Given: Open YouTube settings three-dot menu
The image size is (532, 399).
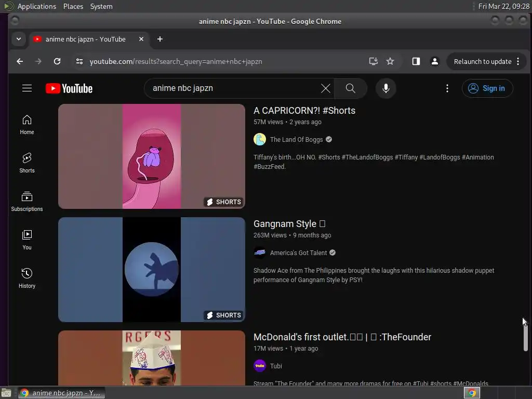Looking at the screenshot, I should point(447,88).
